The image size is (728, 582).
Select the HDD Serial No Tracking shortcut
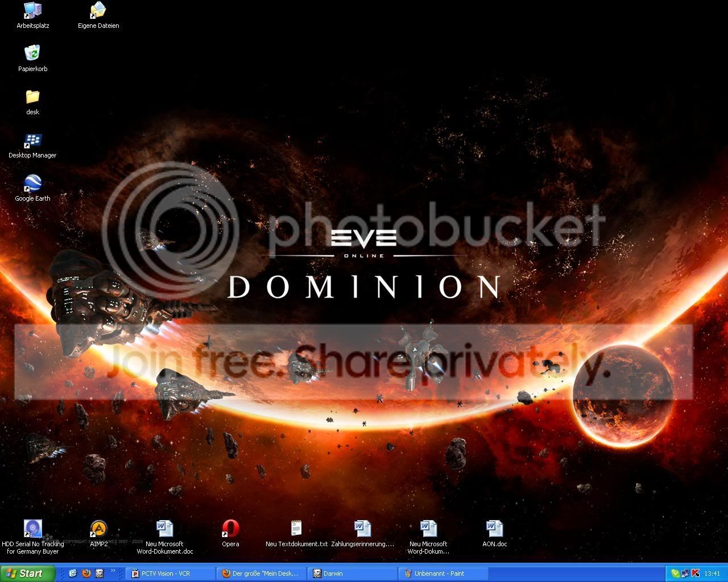pos(32,537)
